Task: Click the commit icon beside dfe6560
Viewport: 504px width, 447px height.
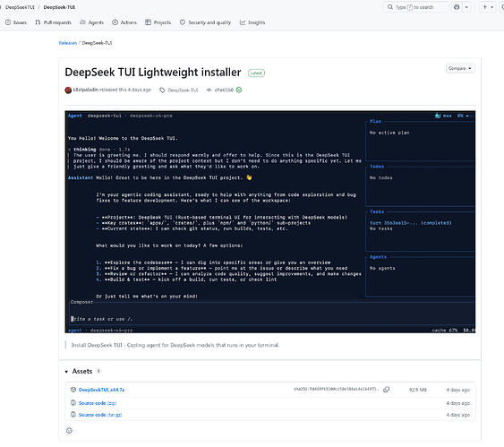Action: (x=209, y=90)
